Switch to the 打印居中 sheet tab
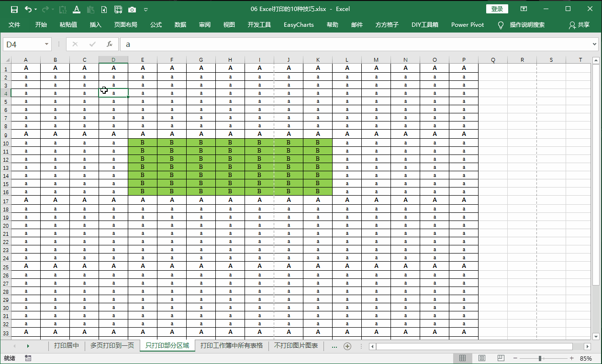 tap(66, 346)
